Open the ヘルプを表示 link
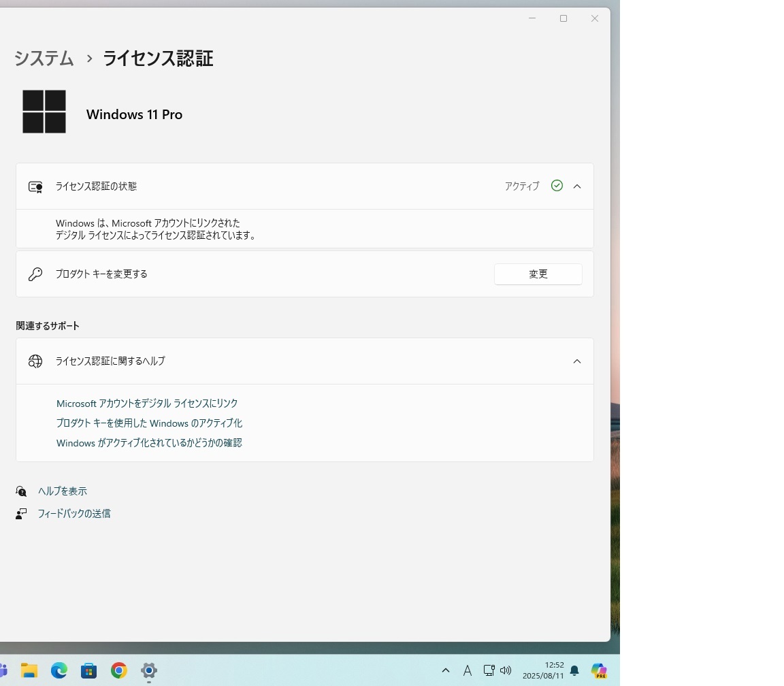784x686 pixels. tap(63, 491)
